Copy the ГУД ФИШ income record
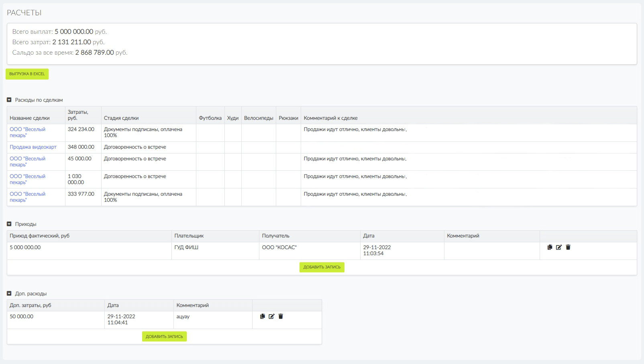This screenshot has height=364, width=644. [550, 247]
